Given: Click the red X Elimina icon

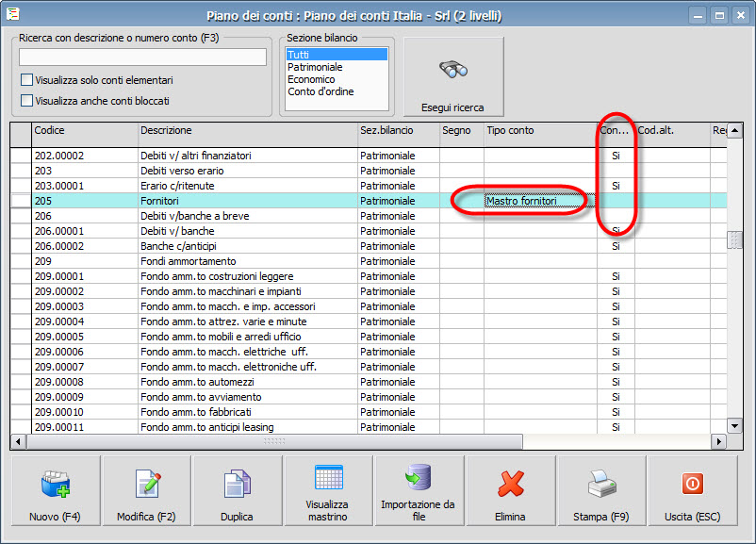Looking at the screenshot, I should tap(511, 484).
